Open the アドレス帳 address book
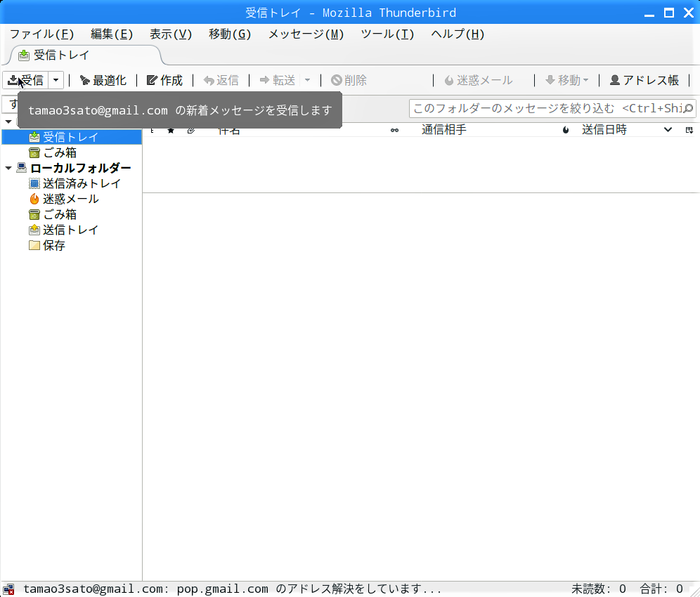Viewport: 700px width, 597px height. point(644,80)
